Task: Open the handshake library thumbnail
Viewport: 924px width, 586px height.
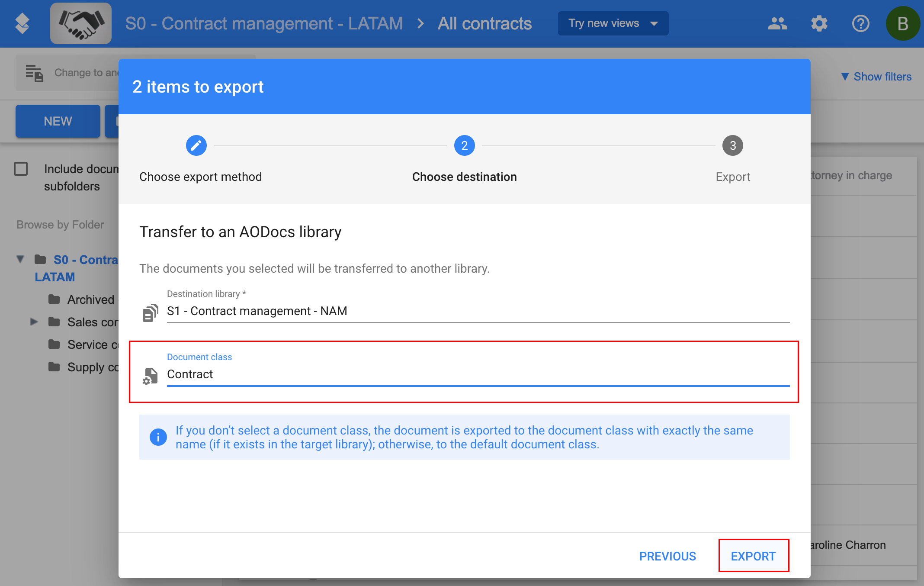Action: pyautogui.click(x=81, y=23)
